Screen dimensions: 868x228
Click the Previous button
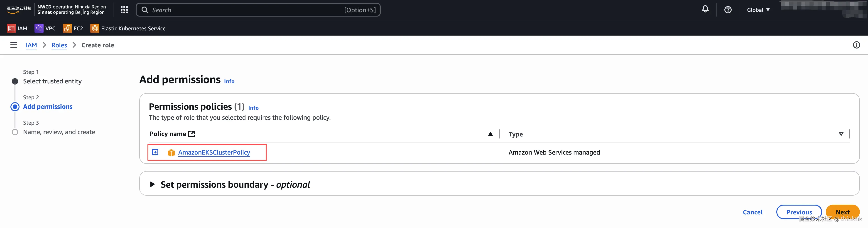(x=799, y=212)
